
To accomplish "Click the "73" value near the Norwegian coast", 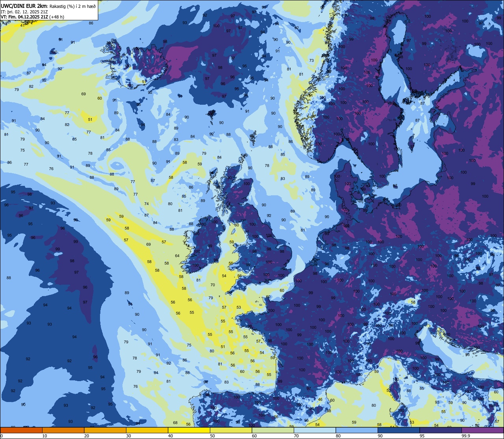I will pyautogui.click(x=311, y=60).
